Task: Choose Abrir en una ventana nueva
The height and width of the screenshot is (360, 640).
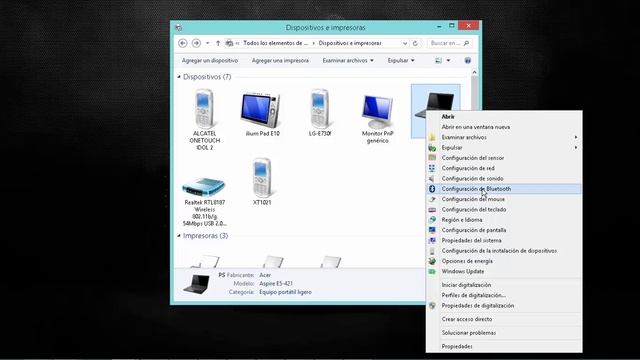Action: [x=476, y=127]
